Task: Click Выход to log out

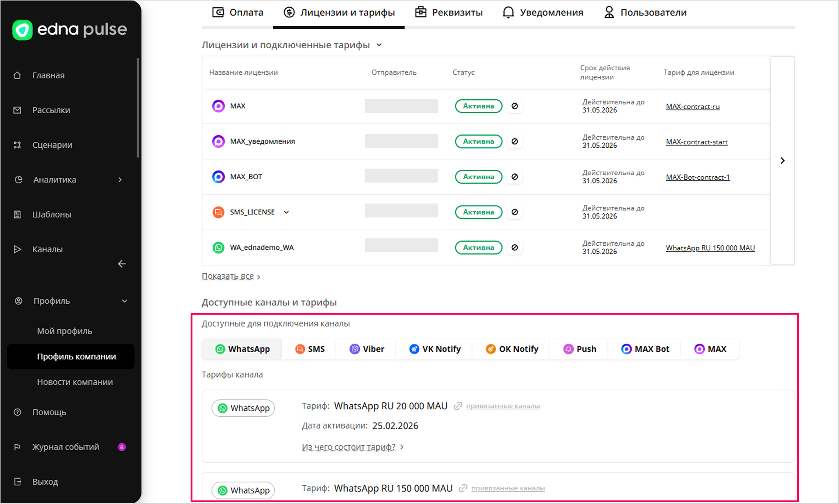Action: click(x=45, y=482)
